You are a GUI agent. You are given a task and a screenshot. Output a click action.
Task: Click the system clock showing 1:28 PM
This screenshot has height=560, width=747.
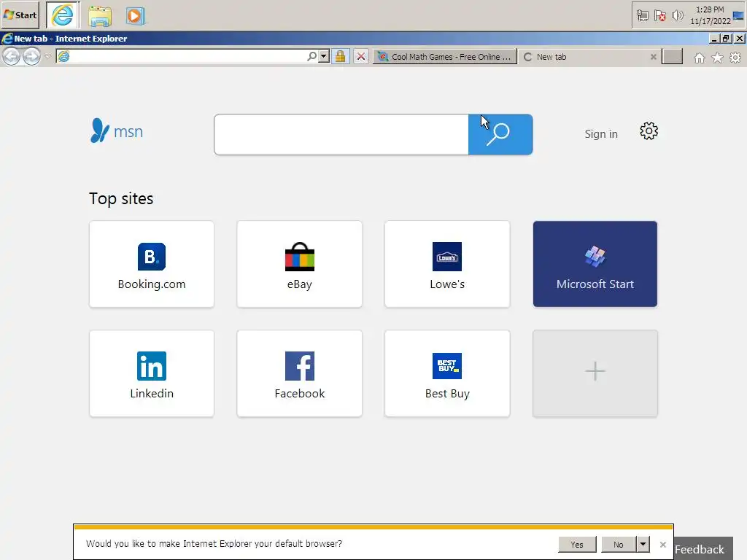point(710,15)
